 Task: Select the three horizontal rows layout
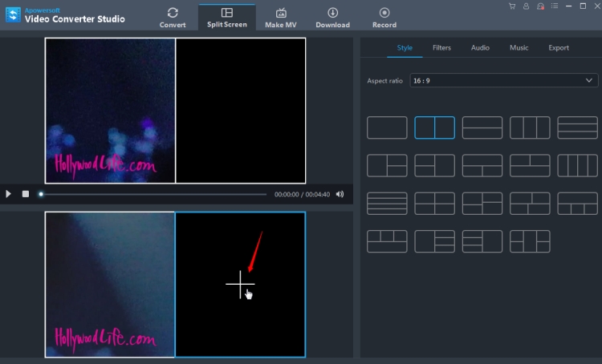[x=577, y=127]
